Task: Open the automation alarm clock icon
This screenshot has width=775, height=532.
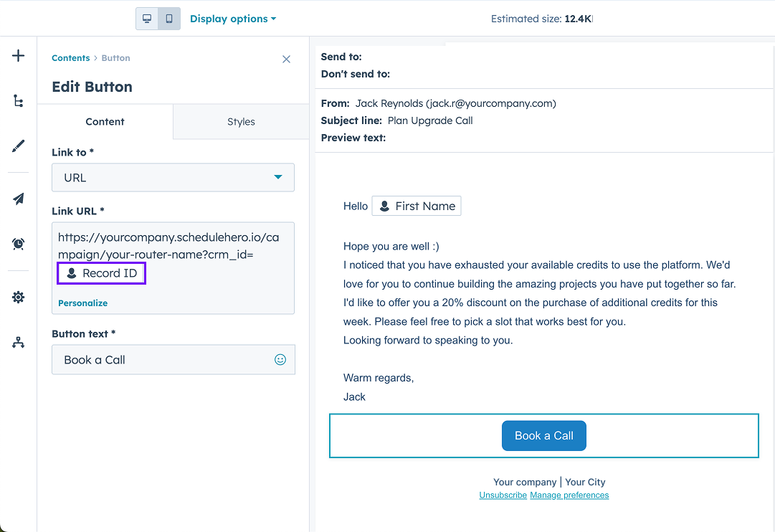Action: [18, 243]
